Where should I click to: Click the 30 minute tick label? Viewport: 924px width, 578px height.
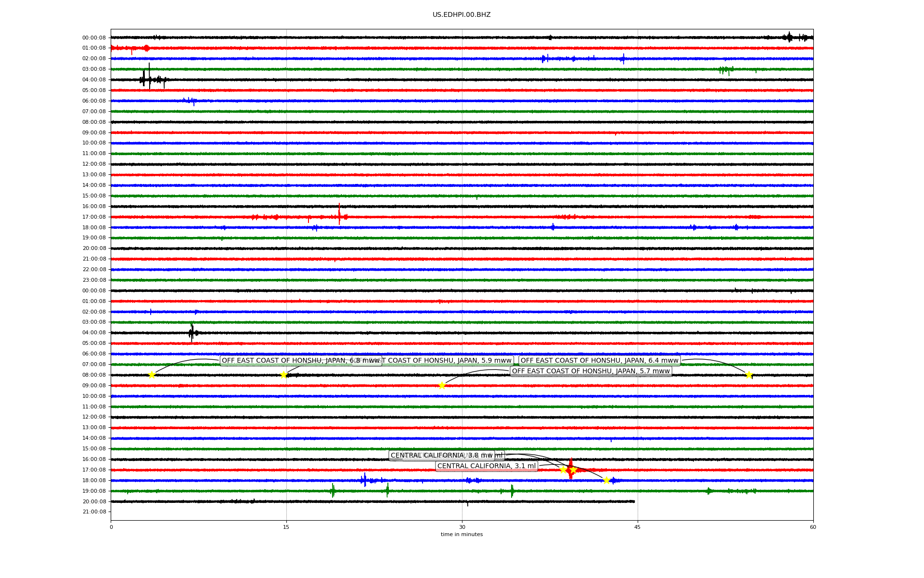pyautogui.click(x=462, y=527)
